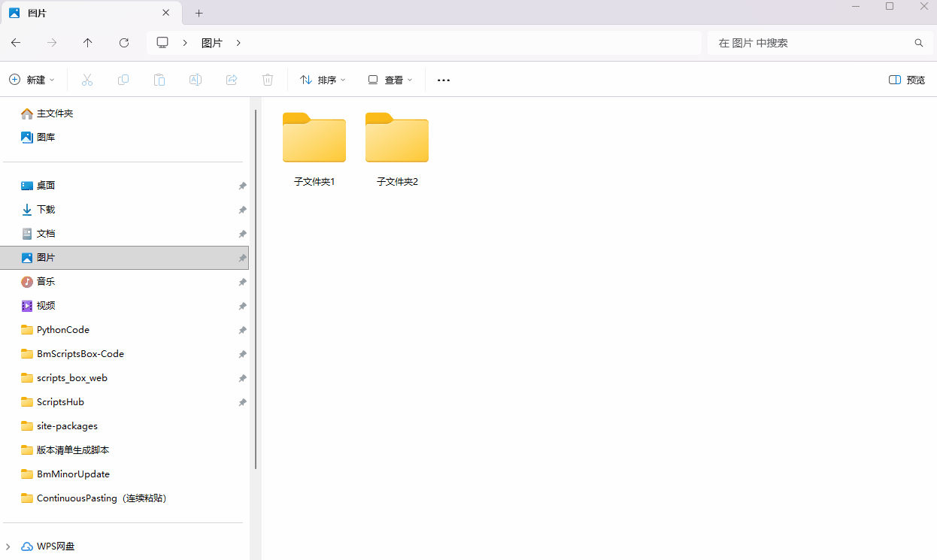Unpin 音乐 using its pin icon
This screenshot has height=560, width=937.
click(242, 282)
